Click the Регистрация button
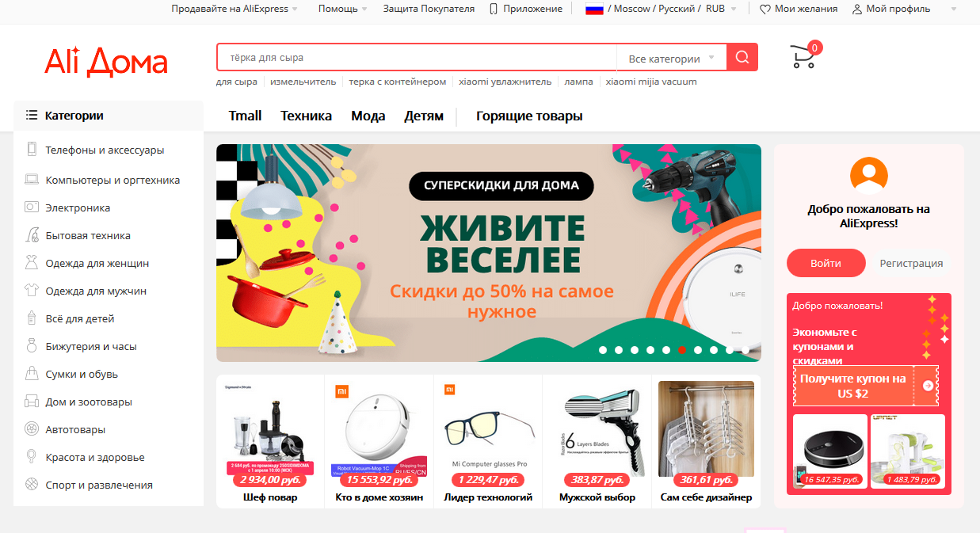Image resolution: width=980 pixels, height=533 pixels. (911, 263)
